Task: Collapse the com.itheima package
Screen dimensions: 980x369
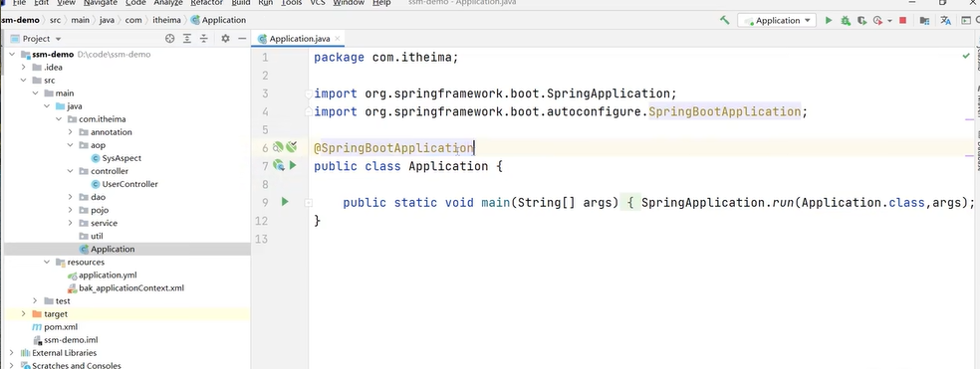Action: 59,119
